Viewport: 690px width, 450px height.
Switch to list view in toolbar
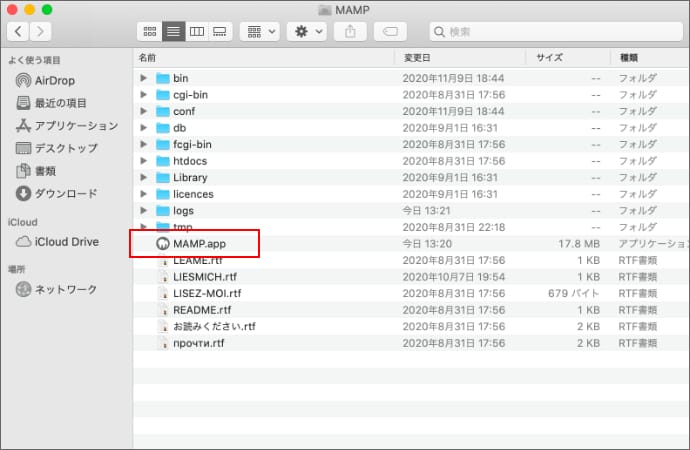click(x=173, y=32)
